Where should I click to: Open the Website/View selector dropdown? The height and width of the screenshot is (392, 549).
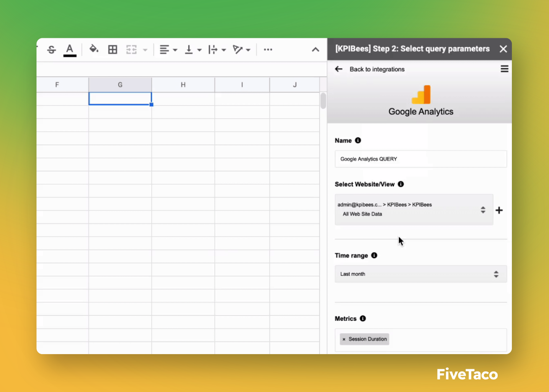(414, 209)
